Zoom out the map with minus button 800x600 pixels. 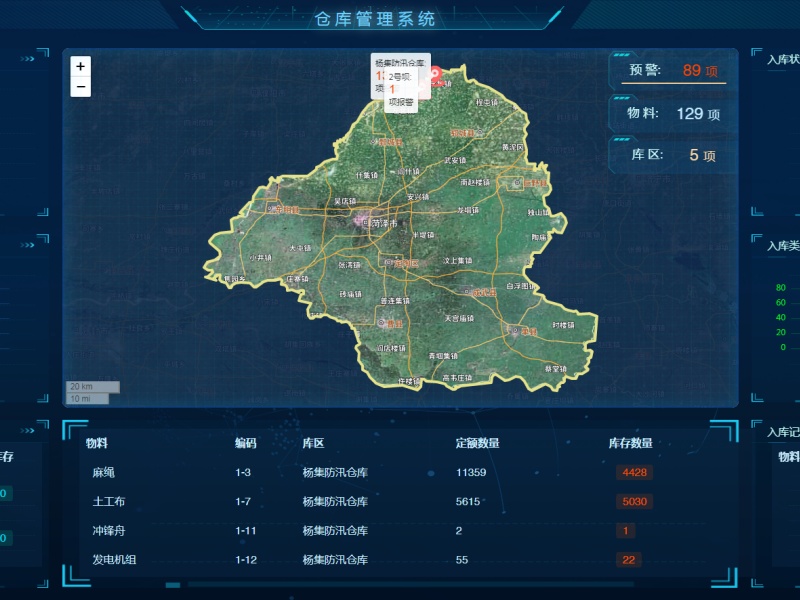(81, 87)
